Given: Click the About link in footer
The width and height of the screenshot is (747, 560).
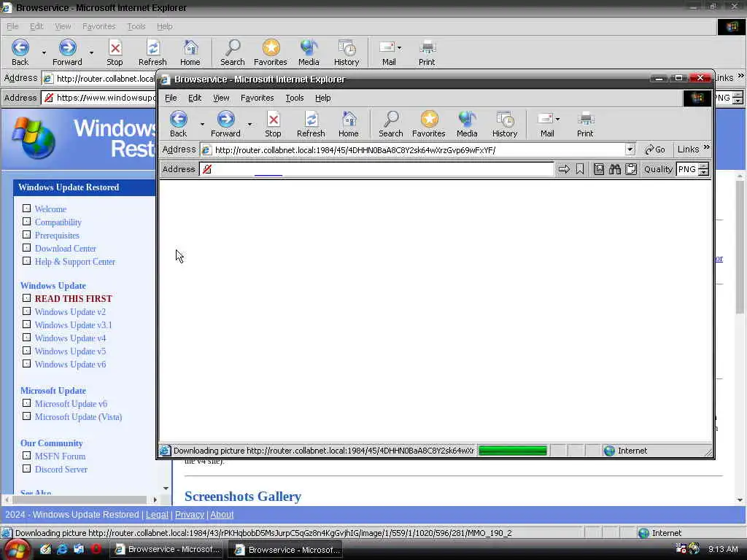Looking at the screenshot, I should (x=222, y=514).
